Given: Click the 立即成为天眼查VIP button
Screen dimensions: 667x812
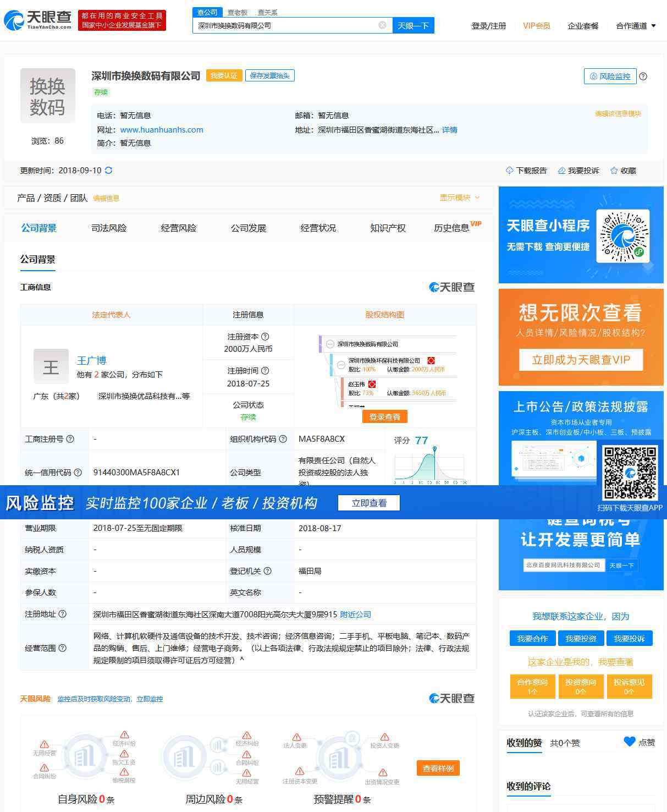Looking at the screenshot, I should [x=581, y=360].
